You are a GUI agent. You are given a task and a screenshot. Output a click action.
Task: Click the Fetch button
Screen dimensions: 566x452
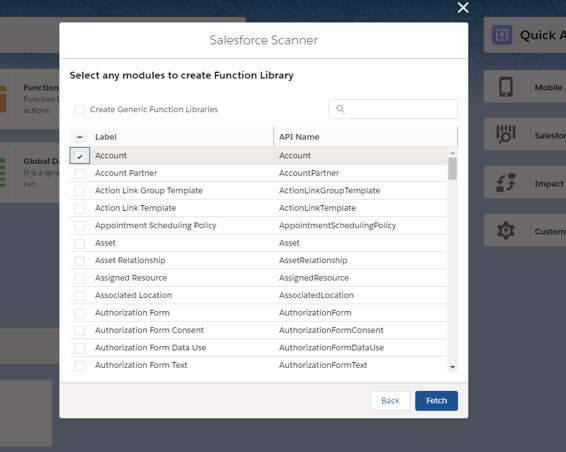[436, 401]
